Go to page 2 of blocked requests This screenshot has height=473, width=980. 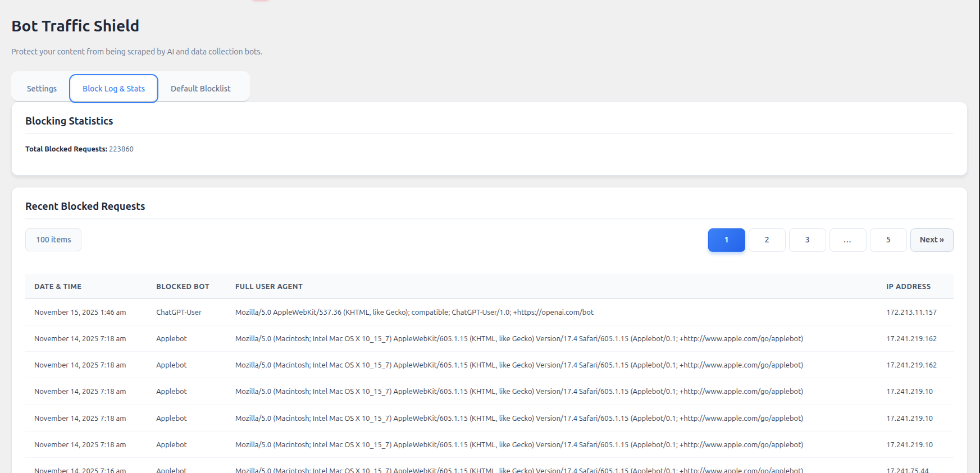(767, 240)
